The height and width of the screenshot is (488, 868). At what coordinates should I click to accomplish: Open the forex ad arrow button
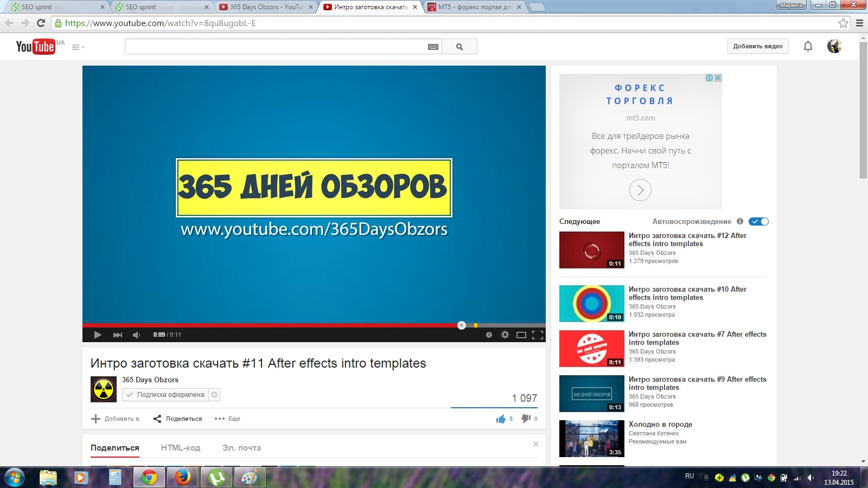tap(640, 190)
